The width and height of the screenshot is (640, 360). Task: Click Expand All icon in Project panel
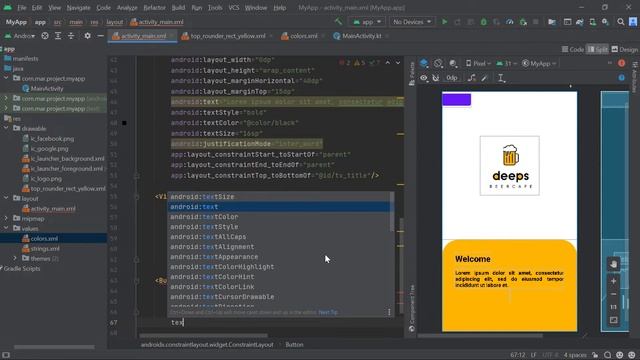tap(58, 36)
